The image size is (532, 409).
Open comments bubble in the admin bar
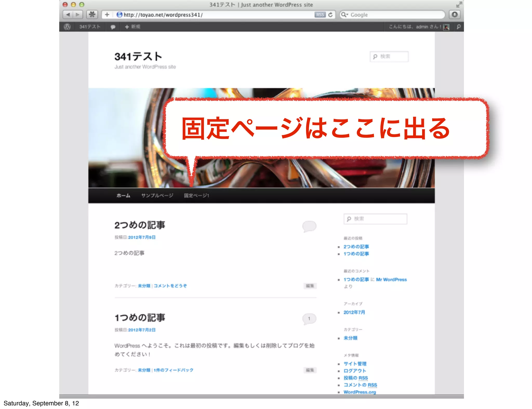(x=113, y=27)
